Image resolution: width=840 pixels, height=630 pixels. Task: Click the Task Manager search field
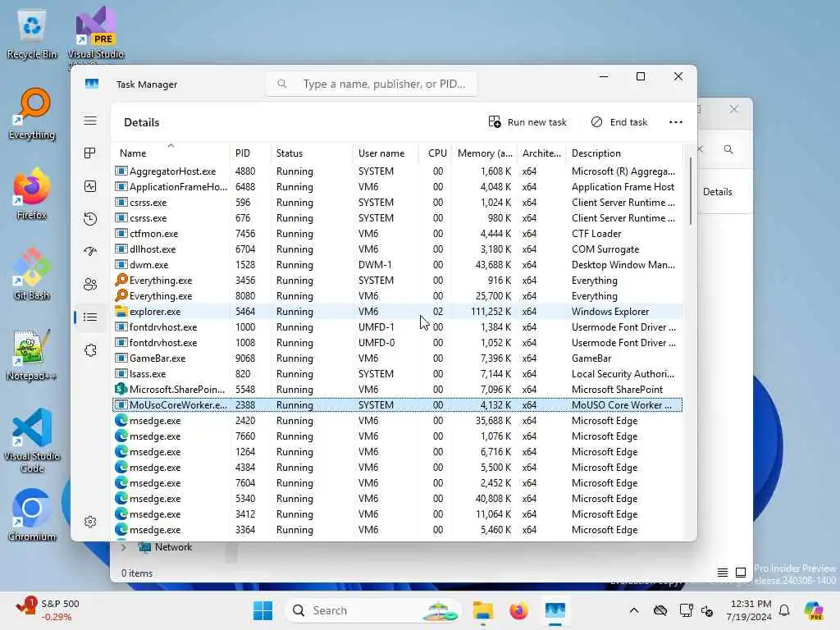372,84
